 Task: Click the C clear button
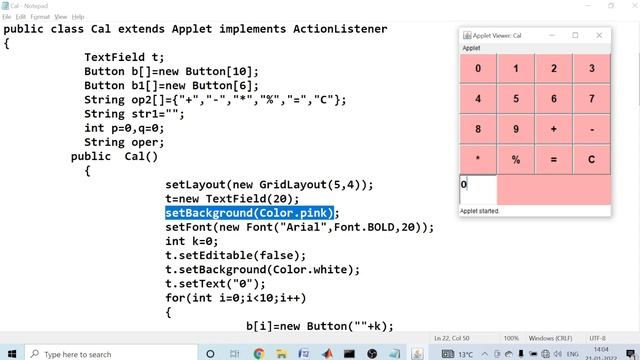(x=592, y=159)
